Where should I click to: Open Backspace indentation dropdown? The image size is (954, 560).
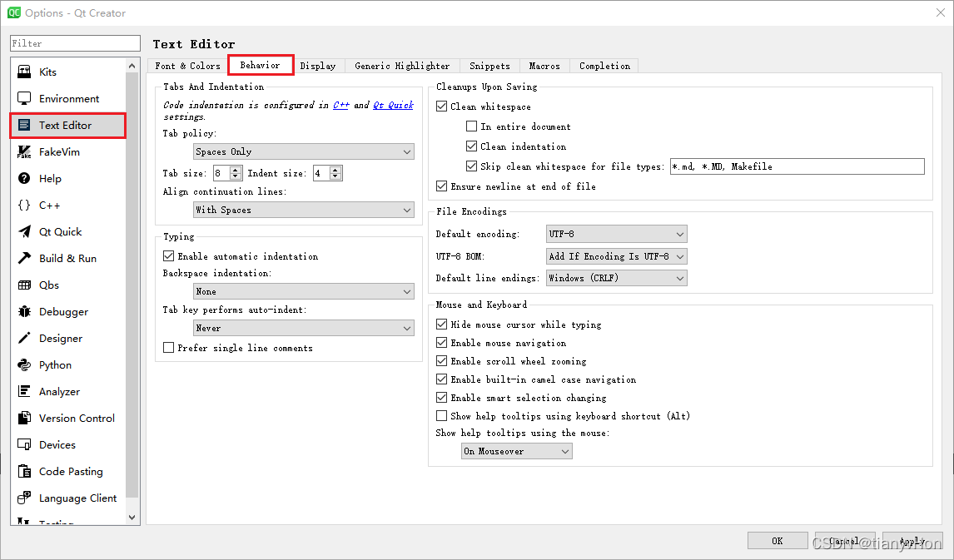click(304, 291)
